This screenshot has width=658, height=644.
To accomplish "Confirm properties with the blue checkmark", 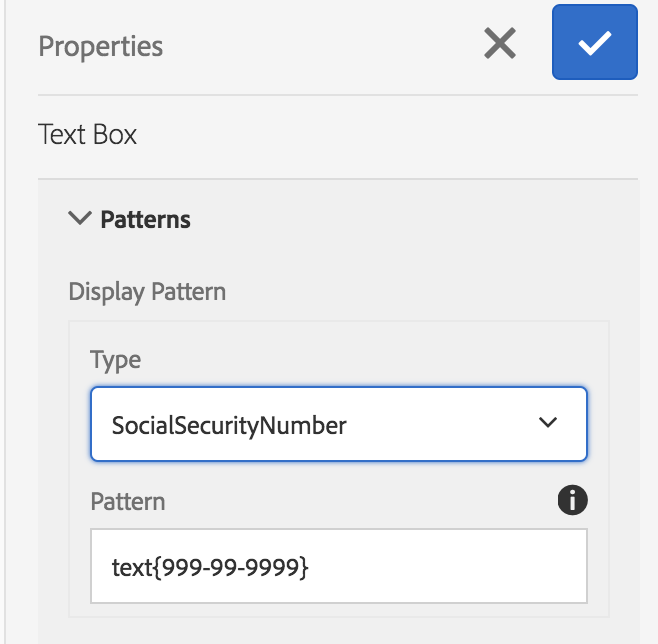I will [594, 43].
